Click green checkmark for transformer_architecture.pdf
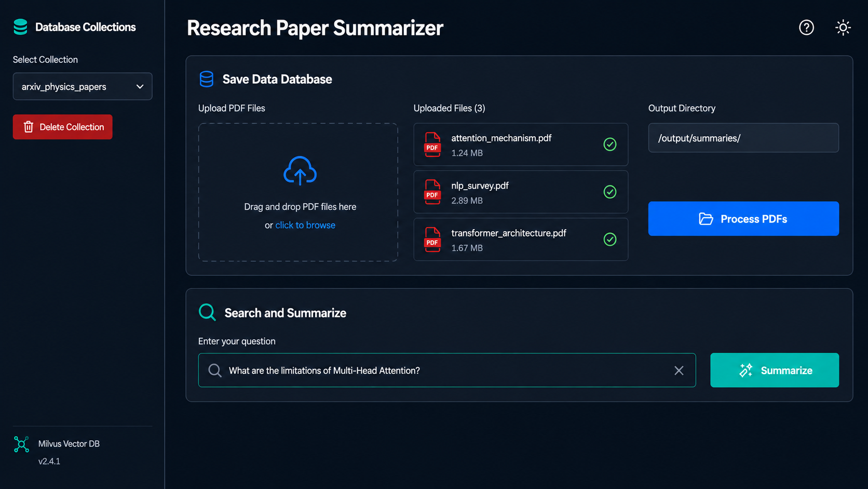Image resolution: width=868 pixels, height=489 pixels. point(610,240)
